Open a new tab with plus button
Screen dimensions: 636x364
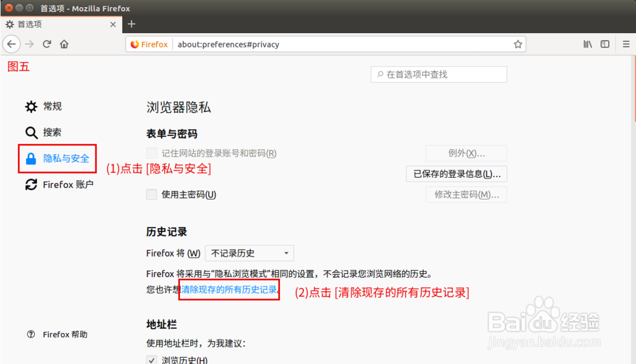coord(132,24)
